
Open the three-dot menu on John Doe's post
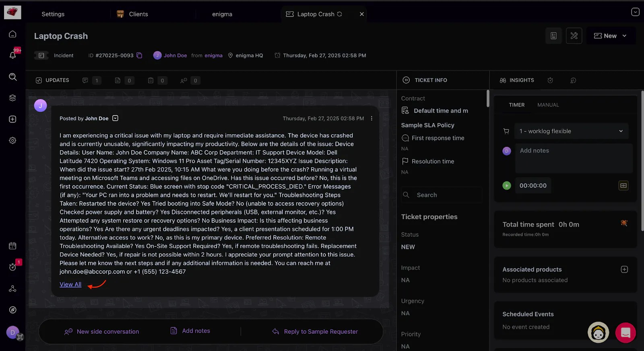(x=372, y=118)
